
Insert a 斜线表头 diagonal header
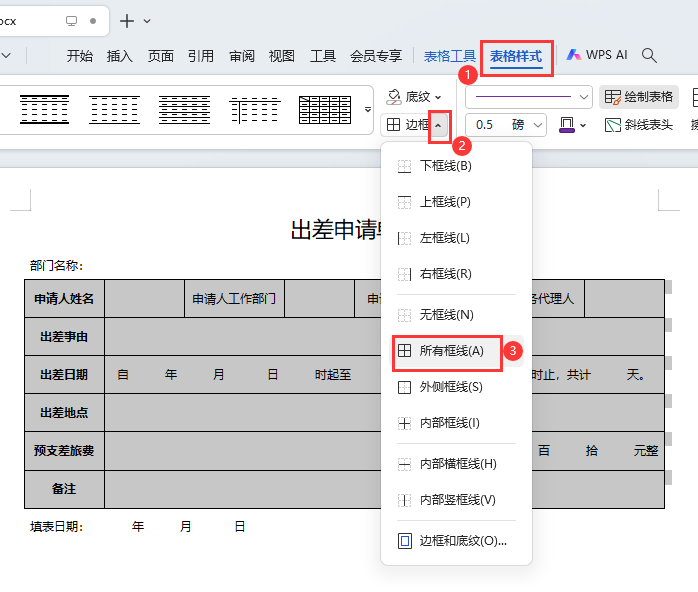[639, 125]
